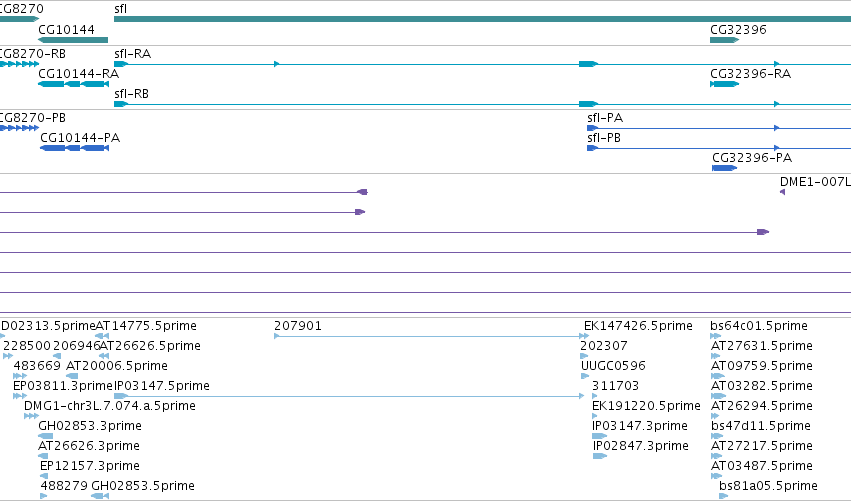
Task: Click the 207901 spliced alignment line
Action: coord(431,337)
